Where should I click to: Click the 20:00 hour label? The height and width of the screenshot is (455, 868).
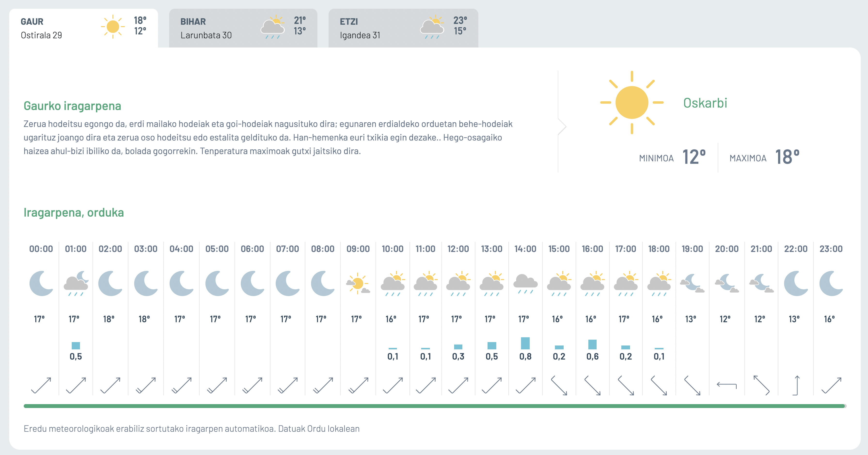(727, 249)
